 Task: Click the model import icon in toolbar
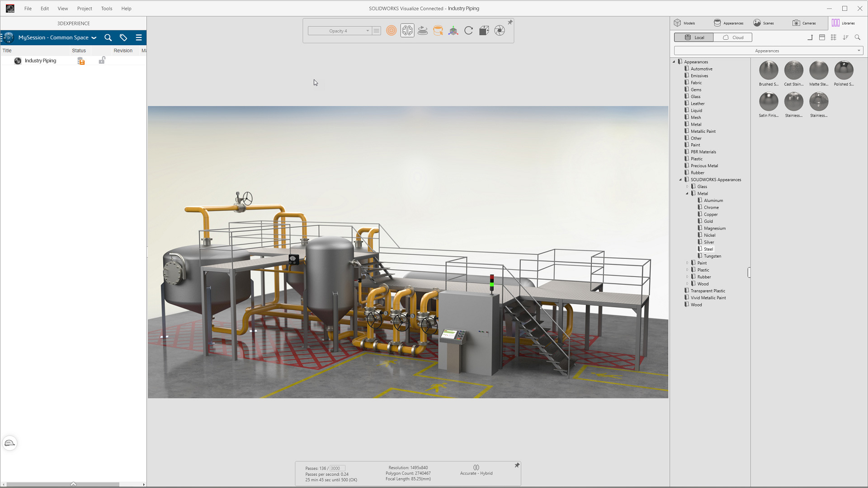[484, 30]
